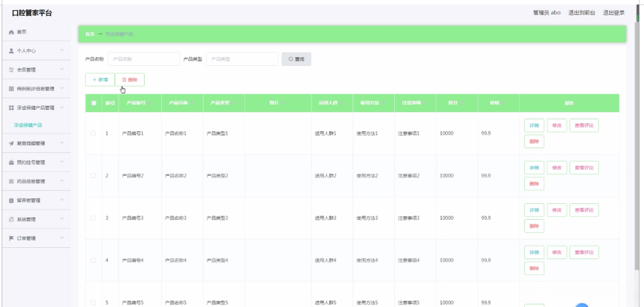The width and height of the screenshot is (644, 307).
Task: Collapse 牙齿保健产品管理 with its chevron
Action: [x=62, y=108]
